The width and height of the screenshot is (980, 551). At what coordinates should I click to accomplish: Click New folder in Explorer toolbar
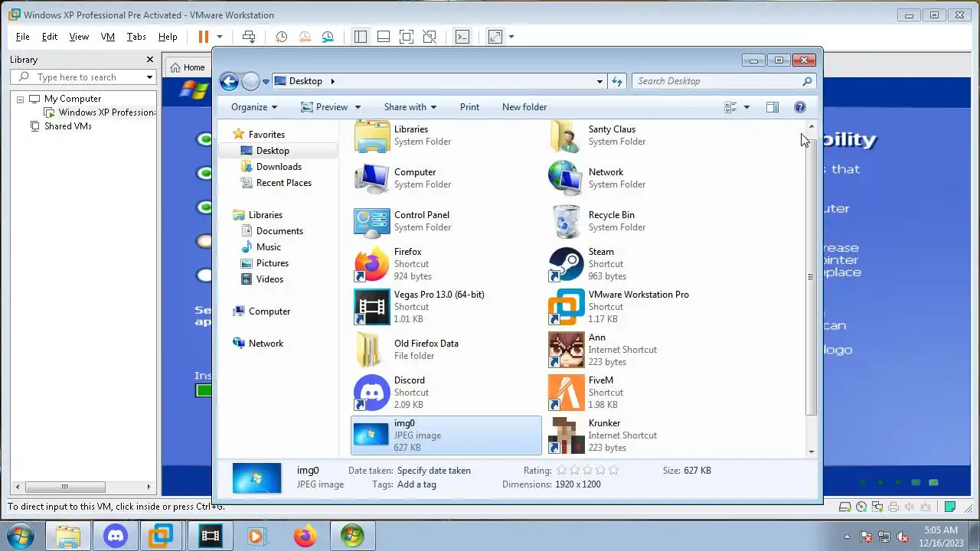[524, 107]
